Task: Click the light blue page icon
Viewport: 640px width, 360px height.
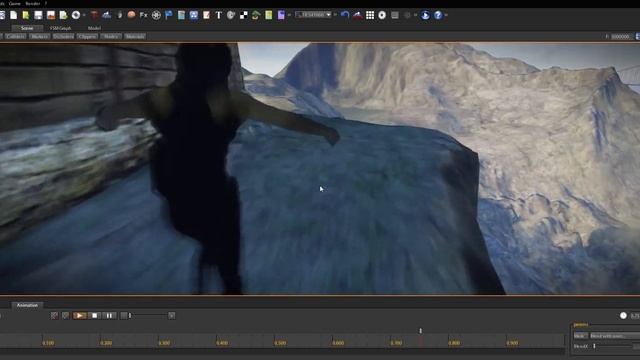Action: coord(181,15)
